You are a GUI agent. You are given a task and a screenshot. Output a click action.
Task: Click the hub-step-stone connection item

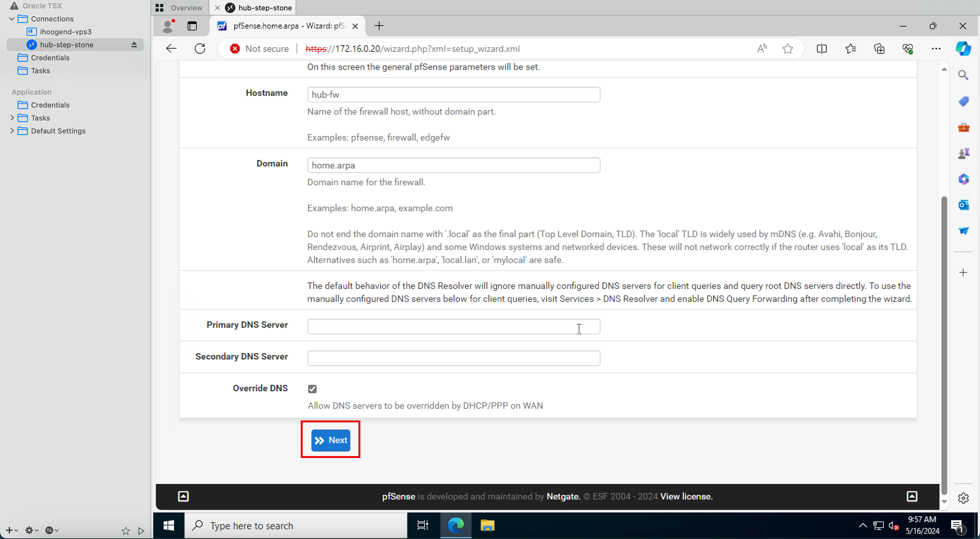(66, 44)
